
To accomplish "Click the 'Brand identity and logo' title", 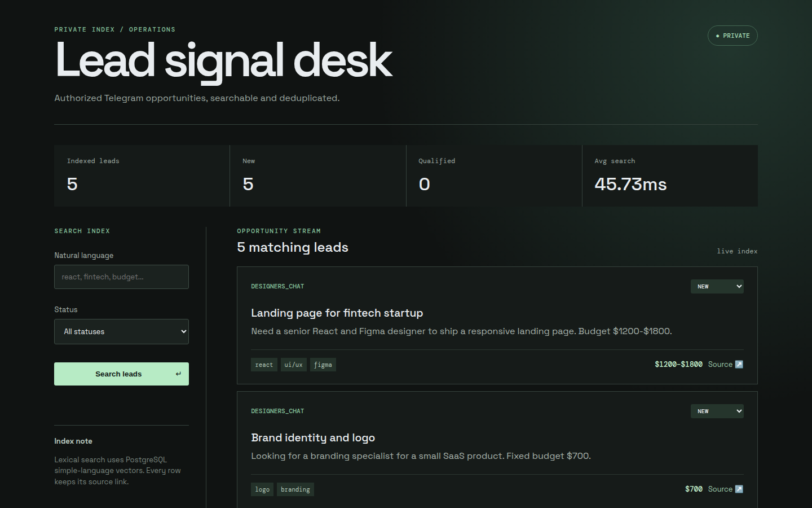I will pyautogui.click(x=313, y=437).
